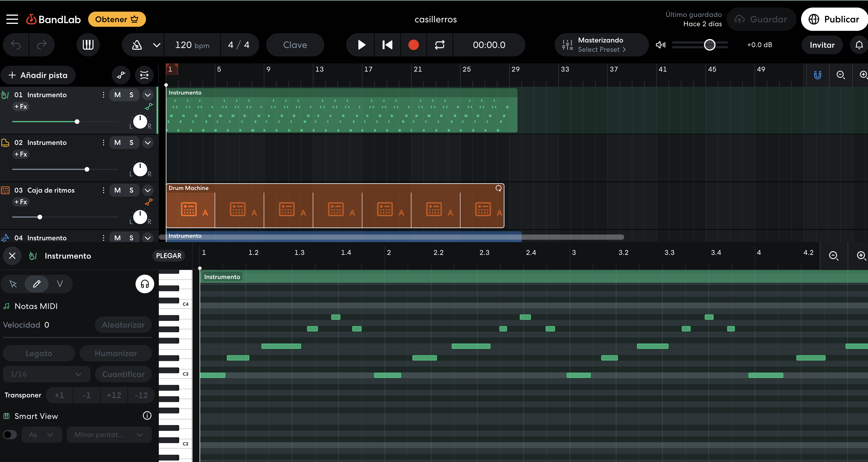Screen dimensions: 868x462
Task: Open the 1/16 quantize dropdown
Action: [47, 374]
